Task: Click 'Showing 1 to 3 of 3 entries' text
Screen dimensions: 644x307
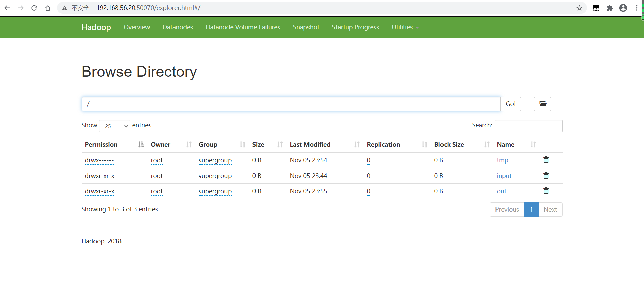Action: (x=119, y=209)
